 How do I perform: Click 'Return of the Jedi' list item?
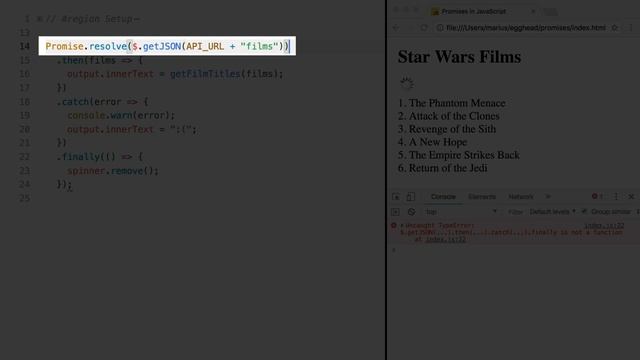coord(448,168)
